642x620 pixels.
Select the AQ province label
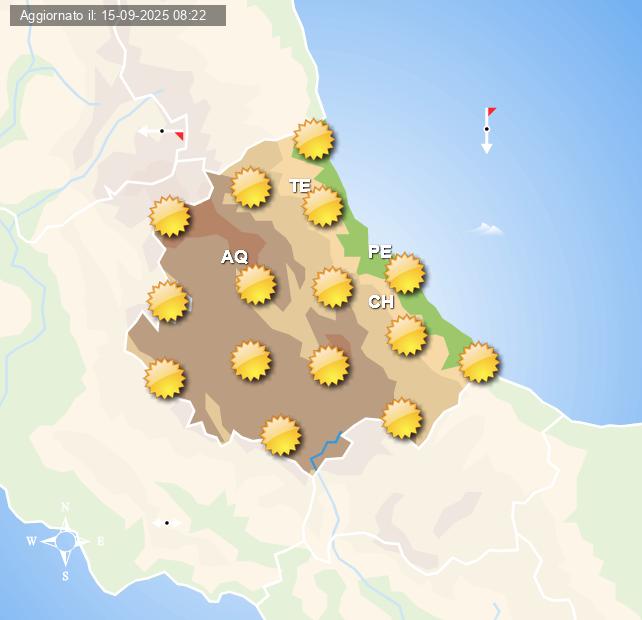click(x=235, y=257)
